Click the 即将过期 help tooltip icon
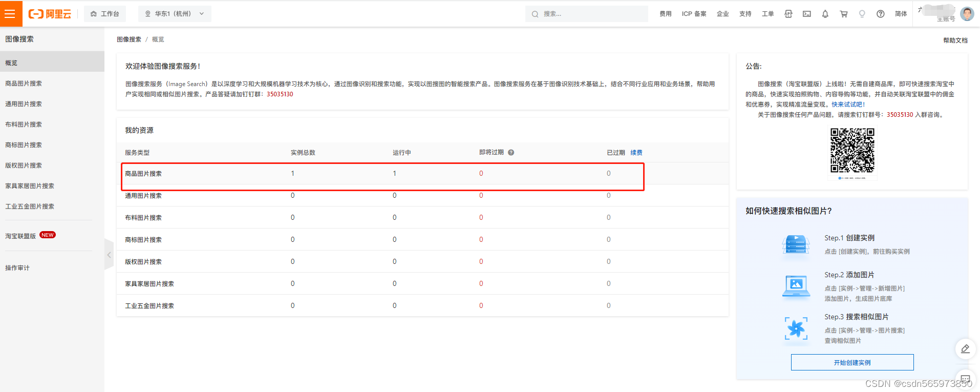 pyautogui.click(x=511, y=153)
